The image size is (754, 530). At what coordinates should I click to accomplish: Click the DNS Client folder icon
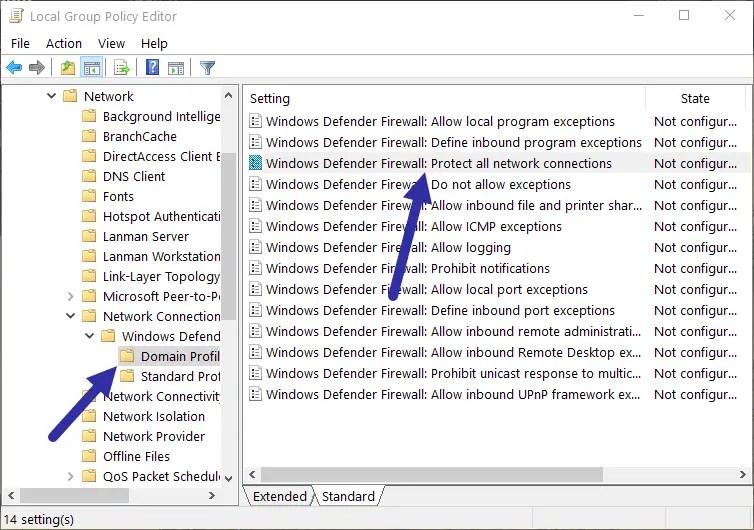(89, 176)
